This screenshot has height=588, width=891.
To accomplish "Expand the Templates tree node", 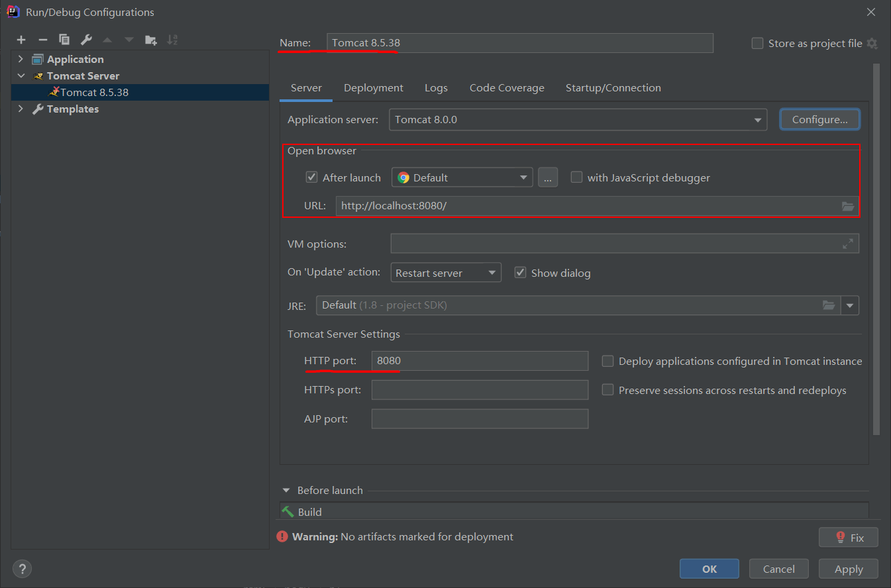I will click(x=21, y=109).
